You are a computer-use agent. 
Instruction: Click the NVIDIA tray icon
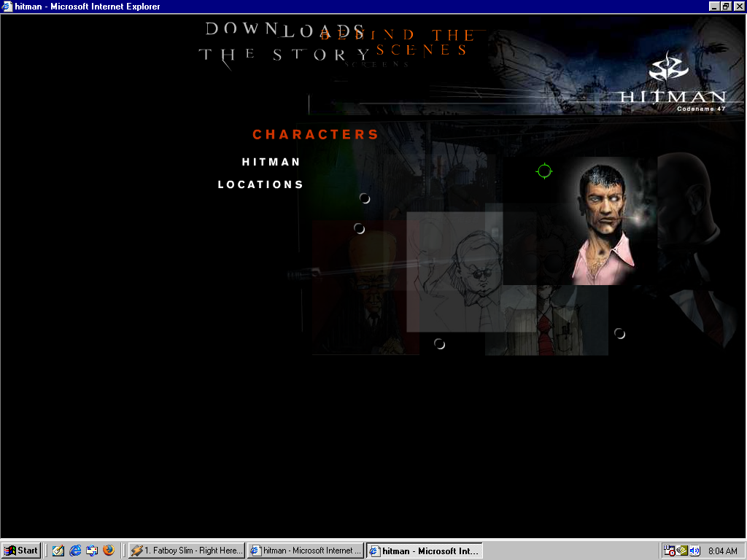[x=682, y=551]
